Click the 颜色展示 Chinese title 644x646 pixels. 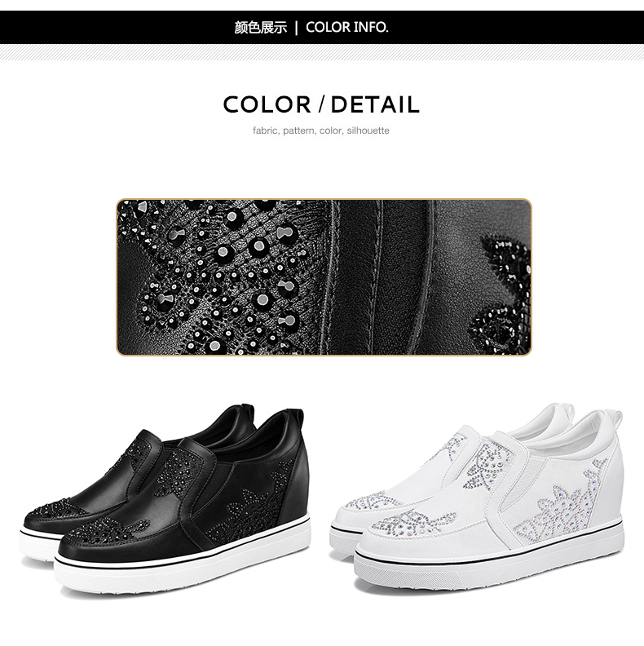pos(260,28)
